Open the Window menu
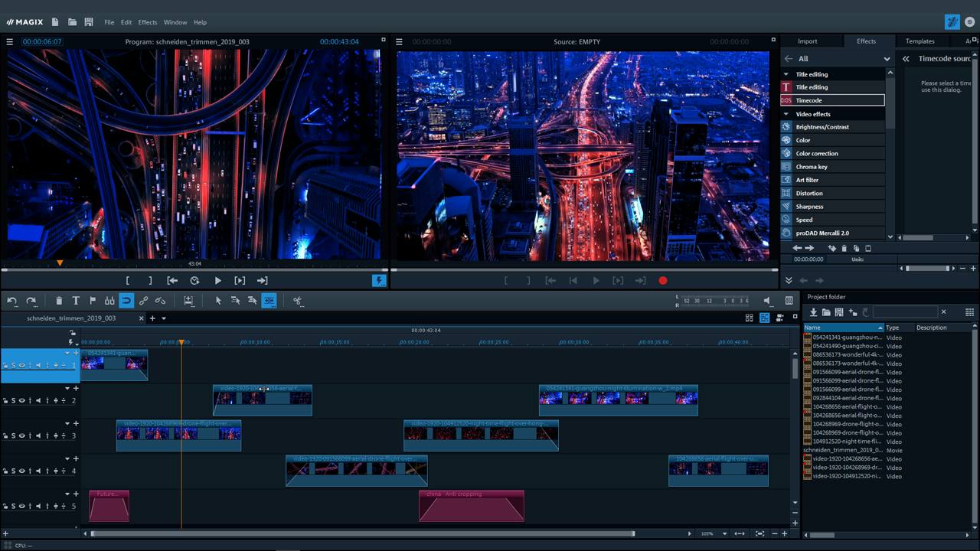The height and width of the screenshot is (551, 980). [x=175, y=22]
